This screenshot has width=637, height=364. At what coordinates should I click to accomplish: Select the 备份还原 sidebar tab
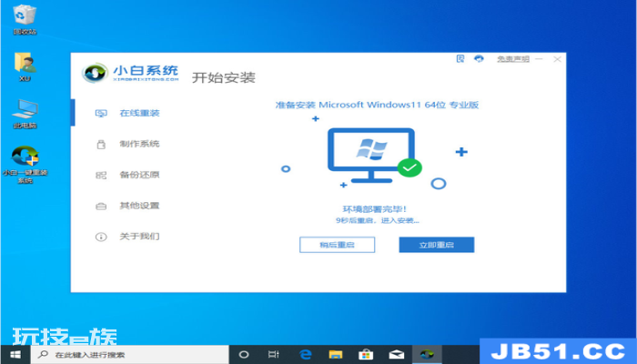click(139, 175)
